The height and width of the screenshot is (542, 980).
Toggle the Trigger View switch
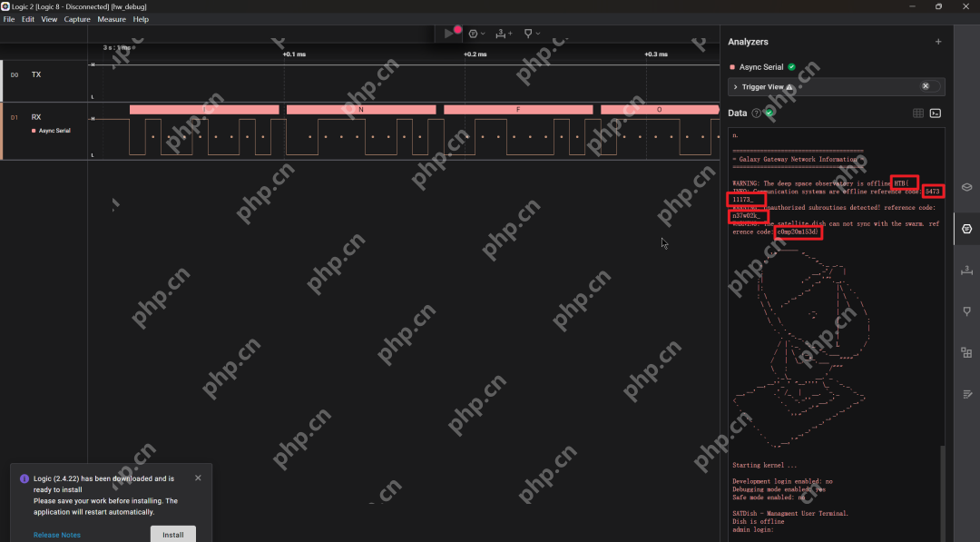[x=930, y=86]
